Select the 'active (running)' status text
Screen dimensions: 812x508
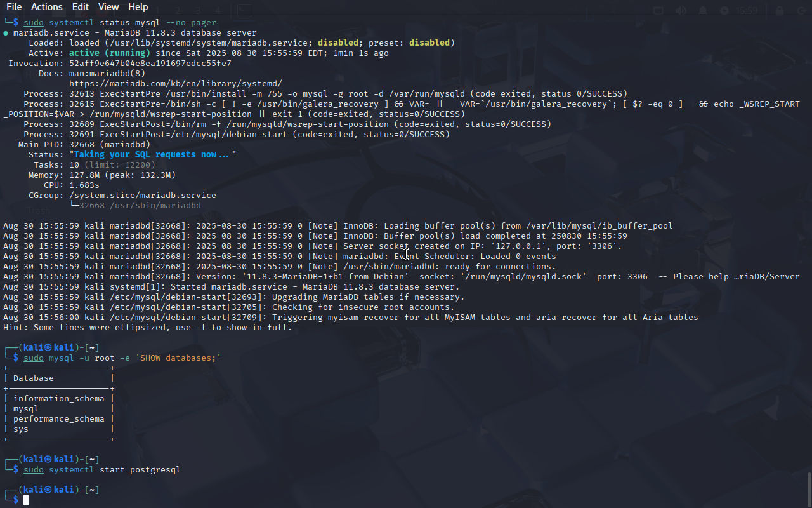point(110,53)
